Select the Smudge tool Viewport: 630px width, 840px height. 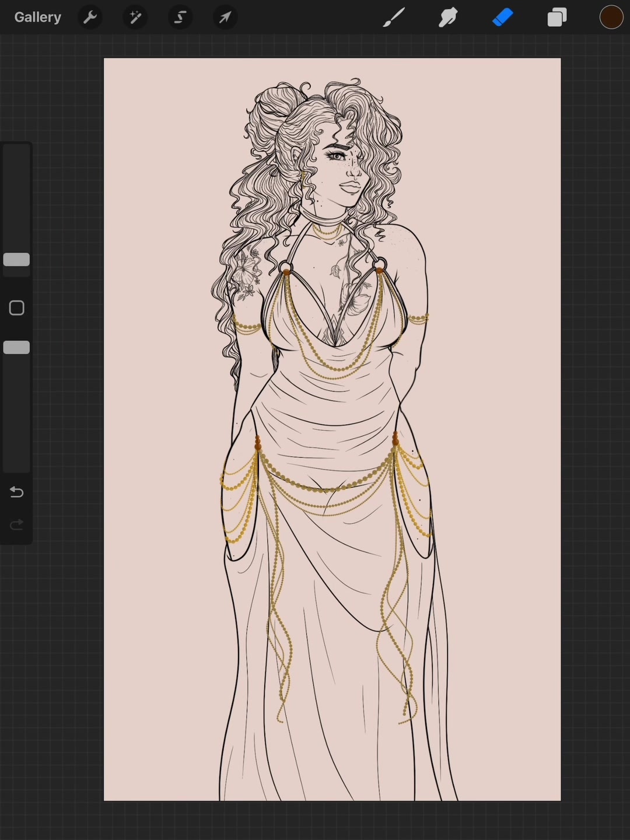coord(448,17)
